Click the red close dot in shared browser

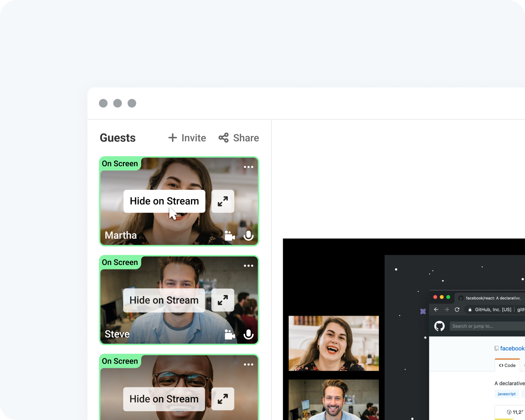point(435,297)
